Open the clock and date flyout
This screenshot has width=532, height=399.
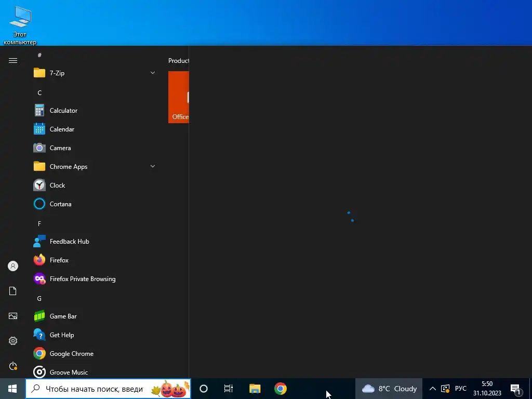[487, 389]
